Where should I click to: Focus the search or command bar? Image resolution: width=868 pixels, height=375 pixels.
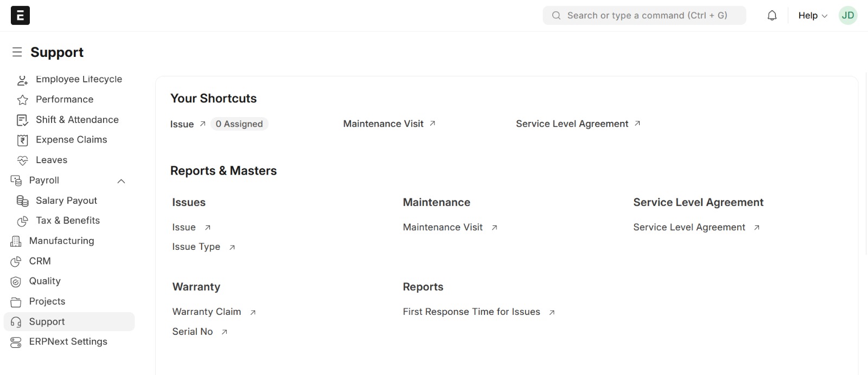pos(644,16)
